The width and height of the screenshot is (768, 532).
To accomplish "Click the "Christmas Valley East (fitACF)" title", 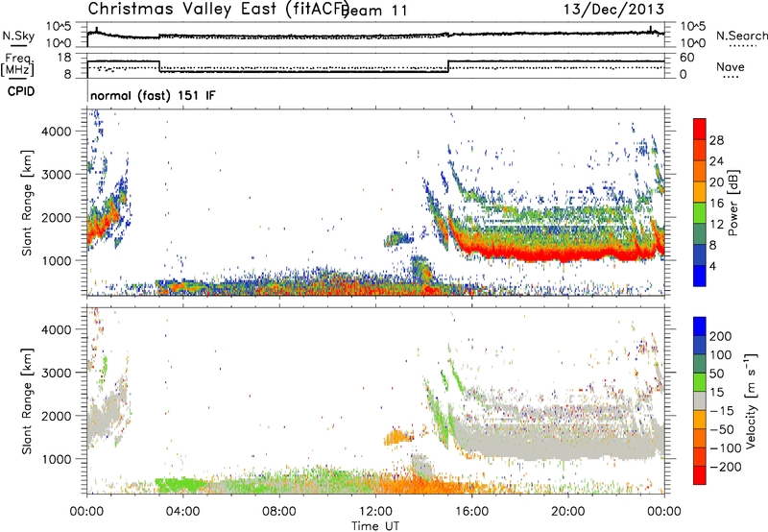I will click(219, 9).
